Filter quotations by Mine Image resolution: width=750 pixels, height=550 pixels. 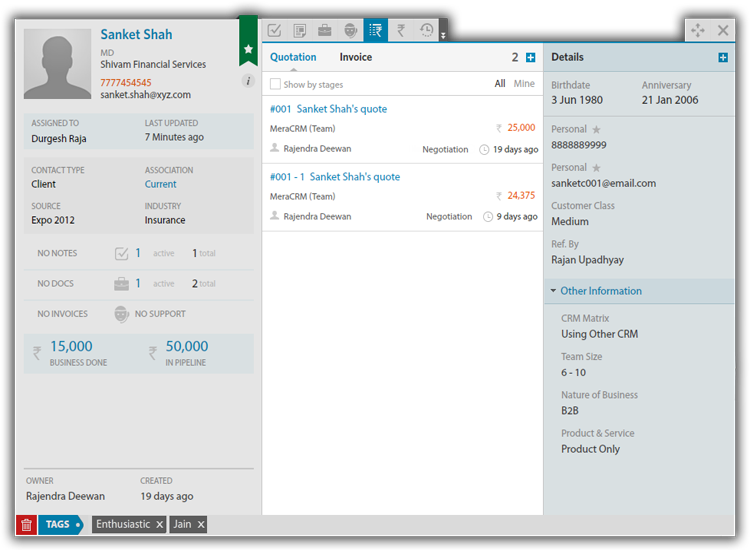tap(524, 84)
